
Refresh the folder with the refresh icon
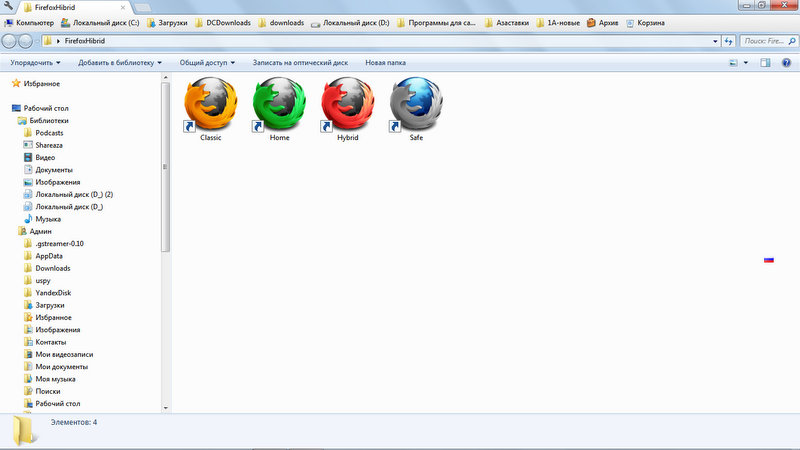coord(728,41)
